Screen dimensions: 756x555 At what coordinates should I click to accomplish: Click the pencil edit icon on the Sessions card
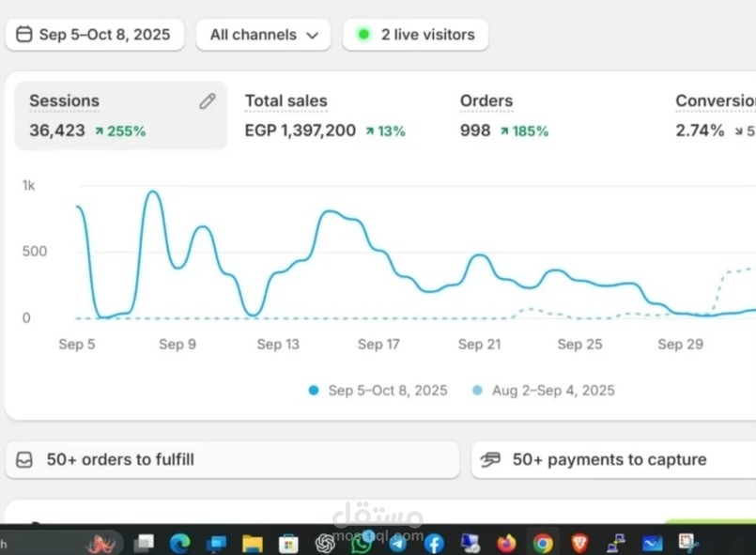tap(208, 101)
